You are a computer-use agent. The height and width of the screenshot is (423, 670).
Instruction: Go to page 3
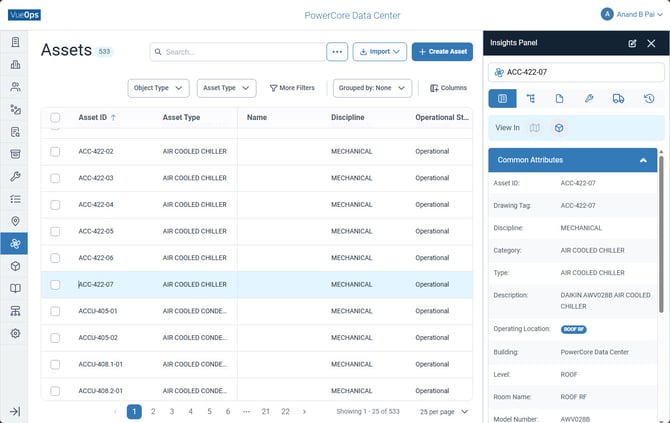[172, 411]
